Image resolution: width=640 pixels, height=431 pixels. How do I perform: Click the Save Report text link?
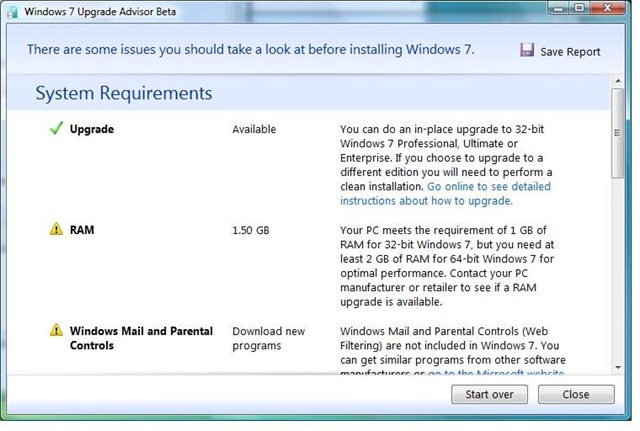(571, 52)
